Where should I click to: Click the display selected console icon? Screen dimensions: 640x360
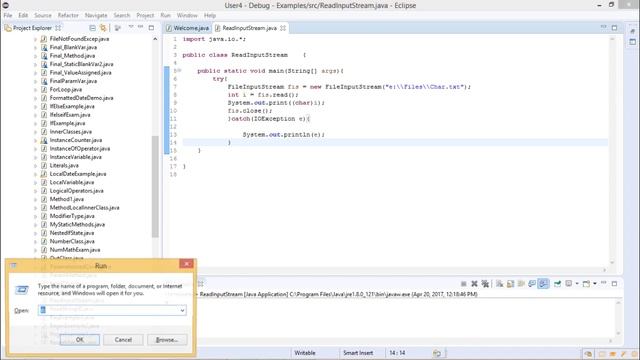click(569, 284)
